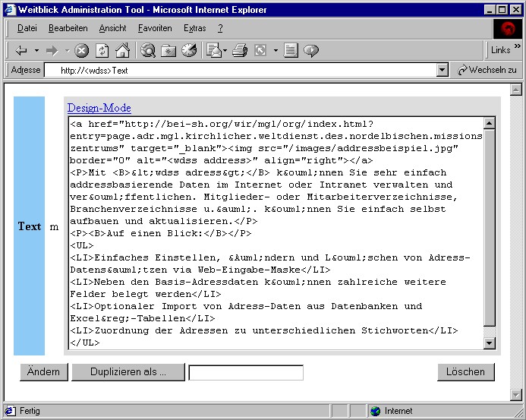Click the duplicate name input field
This screenshot has width=526, height=420.
246,373
